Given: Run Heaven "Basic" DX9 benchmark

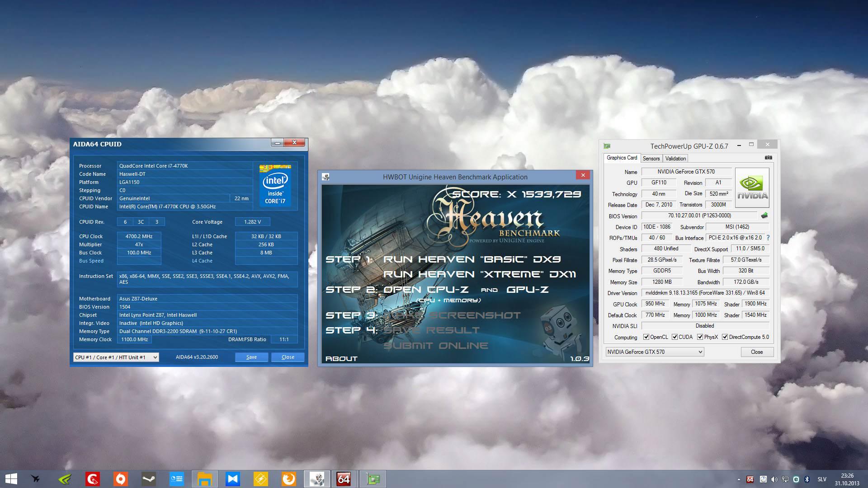Looking at the screenshot, I should (x=472, y=259).
